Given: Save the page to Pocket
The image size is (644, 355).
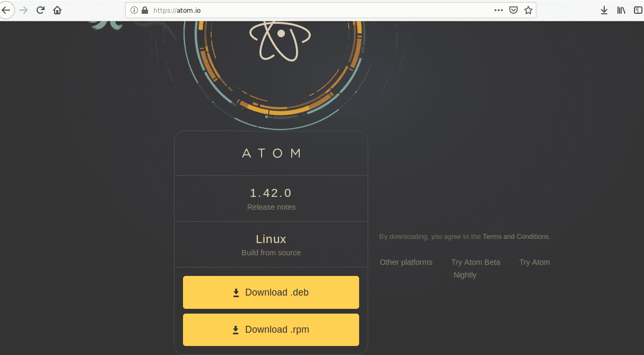Looking at the screenshot, I should coord(513,10).
